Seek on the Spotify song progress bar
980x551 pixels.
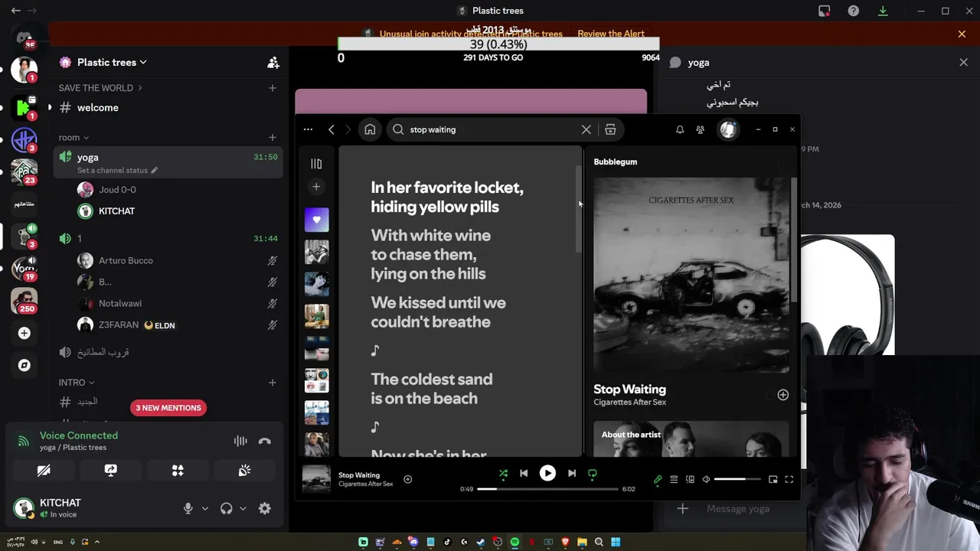click(547, 489)
